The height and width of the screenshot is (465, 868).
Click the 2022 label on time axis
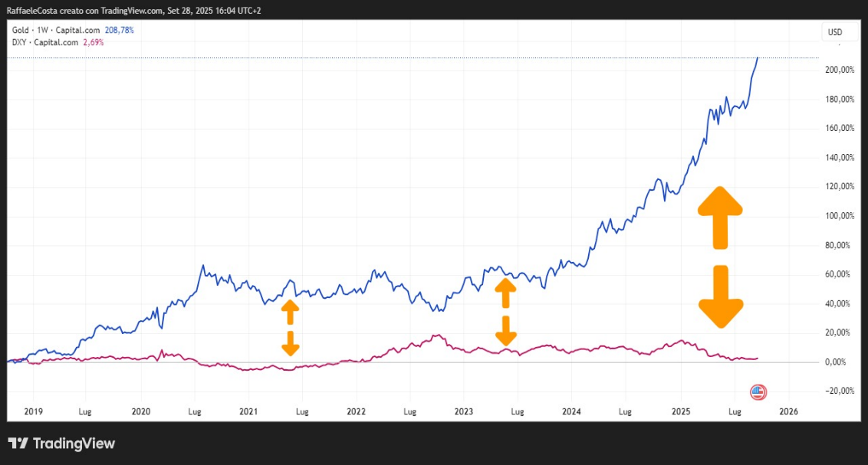pyautogui.click(x=356, y=411)
